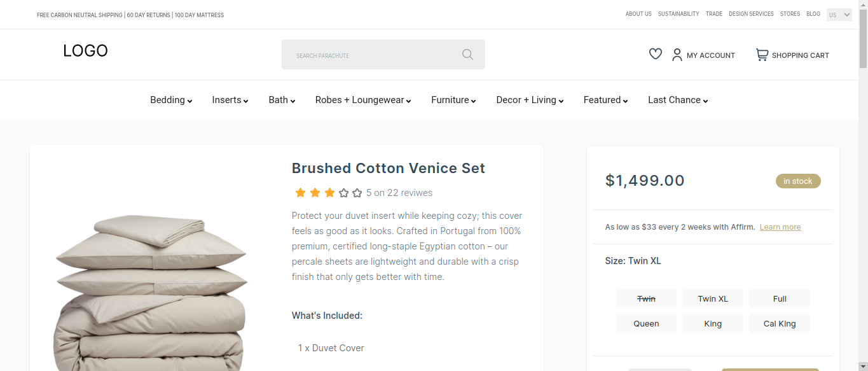Go to the Sustainability page link
Screen dimensions: 868x371
(x=679, y=14)
